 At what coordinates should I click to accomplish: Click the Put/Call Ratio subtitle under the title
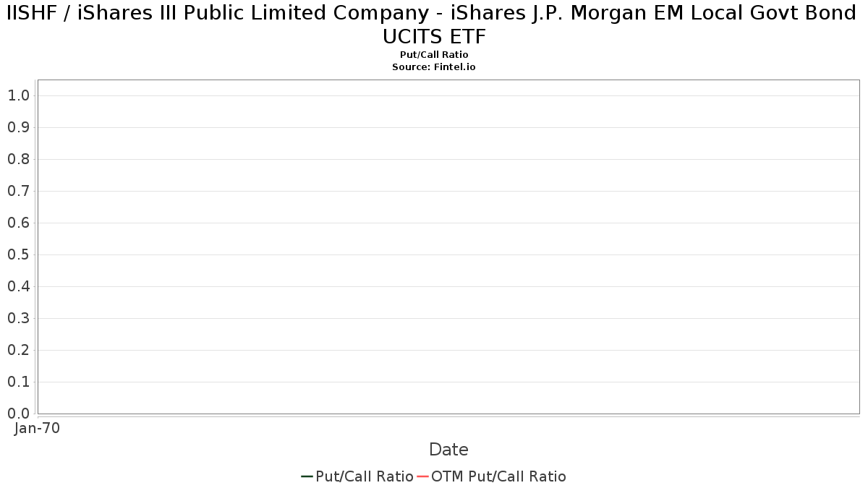[434, 55]
